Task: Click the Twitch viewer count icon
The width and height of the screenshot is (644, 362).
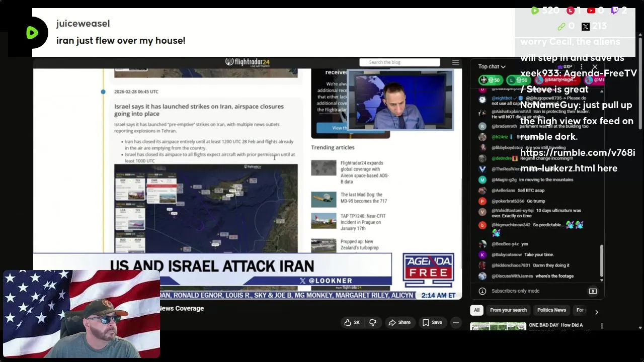Action: click(x=615, y=11)
